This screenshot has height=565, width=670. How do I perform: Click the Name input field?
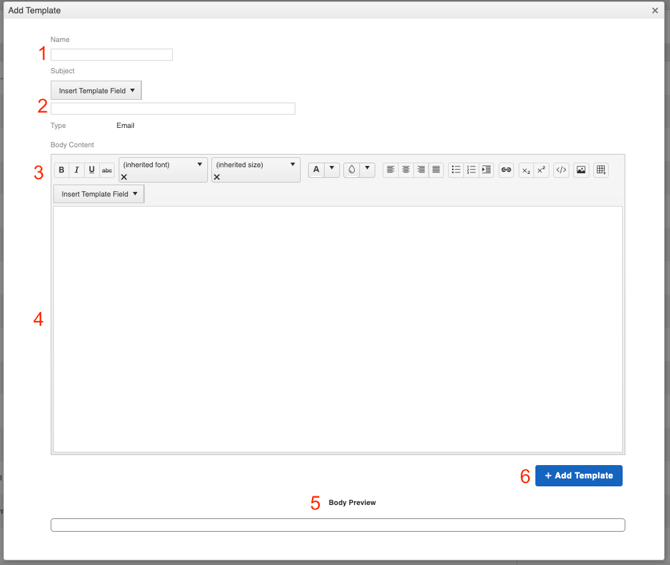pos(111,55)
